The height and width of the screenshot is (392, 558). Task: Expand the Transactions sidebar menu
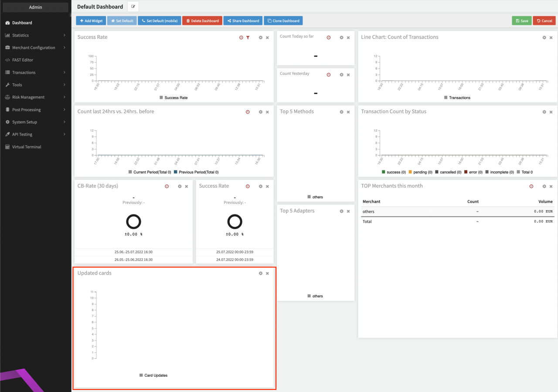point(35,72)
